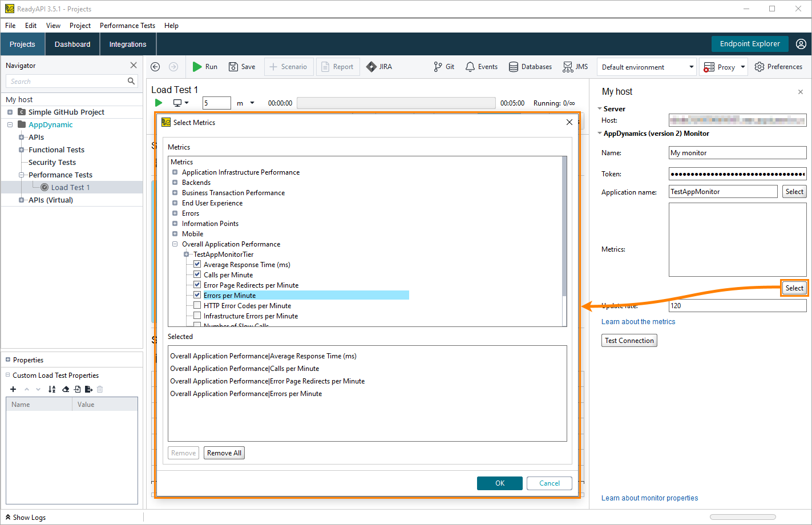Open JMS settings
The image size is (812, 525).
point(575,66)
